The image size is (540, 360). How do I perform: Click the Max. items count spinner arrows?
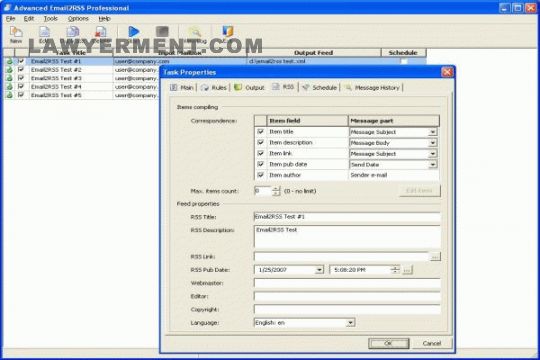[x=276, y=191]
